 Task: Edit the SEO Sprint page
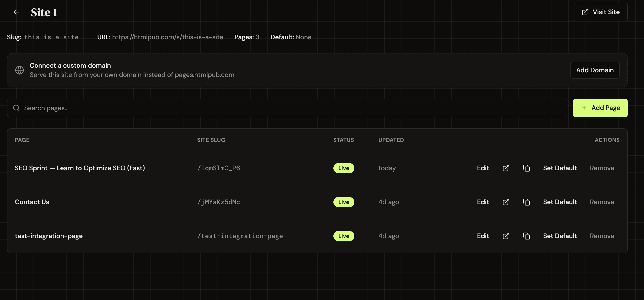click(x=483, y=168)
